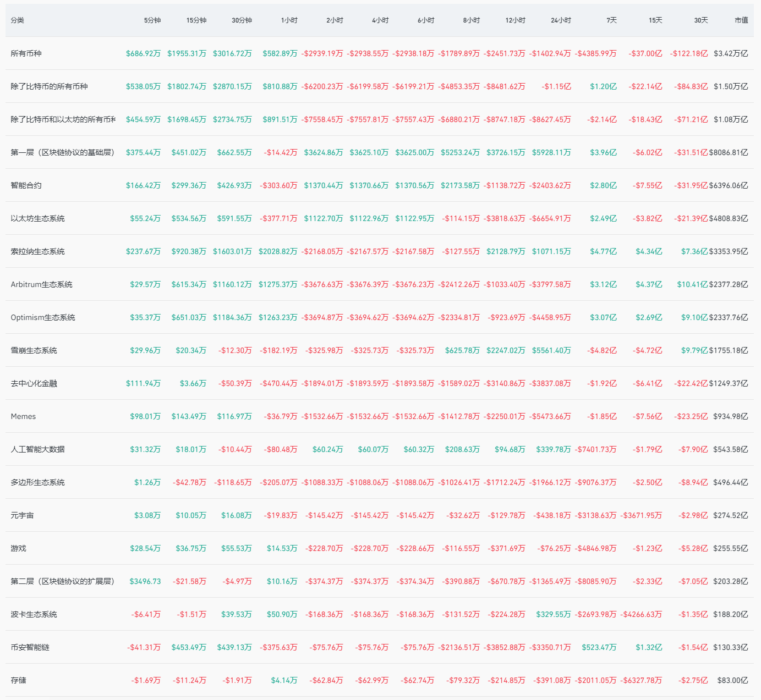Viewport: 761px width, 700px height.
Task: Select $523.47万 7-day value for 币安智能链
Action: pyautogui.click(x=599, y=647)
